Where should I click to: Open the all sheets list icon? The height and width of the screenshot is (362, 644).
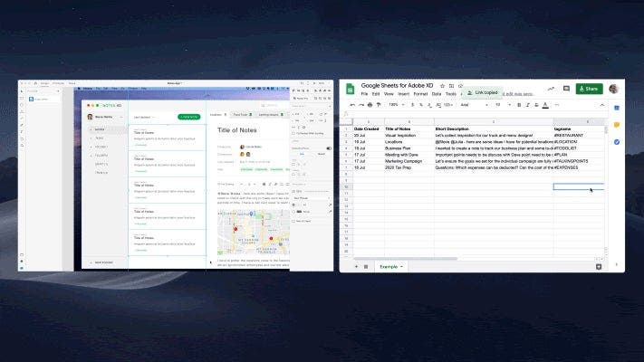pos(365,267)
